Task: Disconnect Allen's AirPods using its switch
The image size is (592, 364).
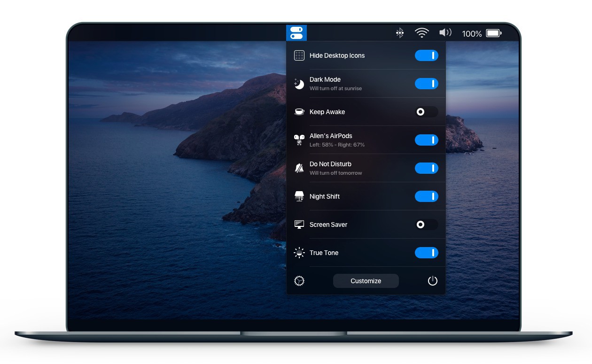Action: [x=427, y=140]
